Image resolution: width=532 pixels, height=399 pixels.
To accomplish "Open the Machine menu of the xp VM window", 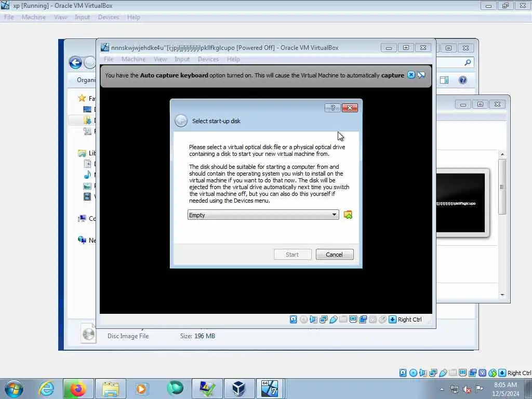I will pyautogui.click(x=34, y=17).
